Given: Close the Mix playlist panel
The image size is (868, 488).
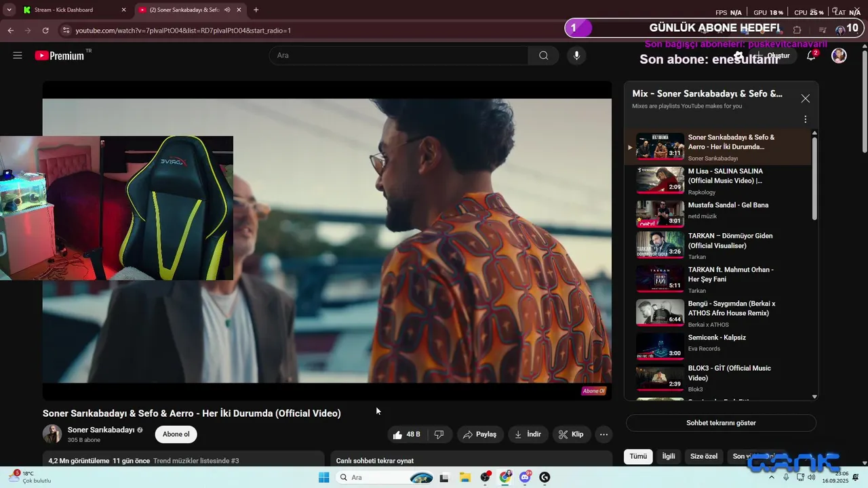Looking at the screenshot, I should pyautogui.click(x=805, y=98).
